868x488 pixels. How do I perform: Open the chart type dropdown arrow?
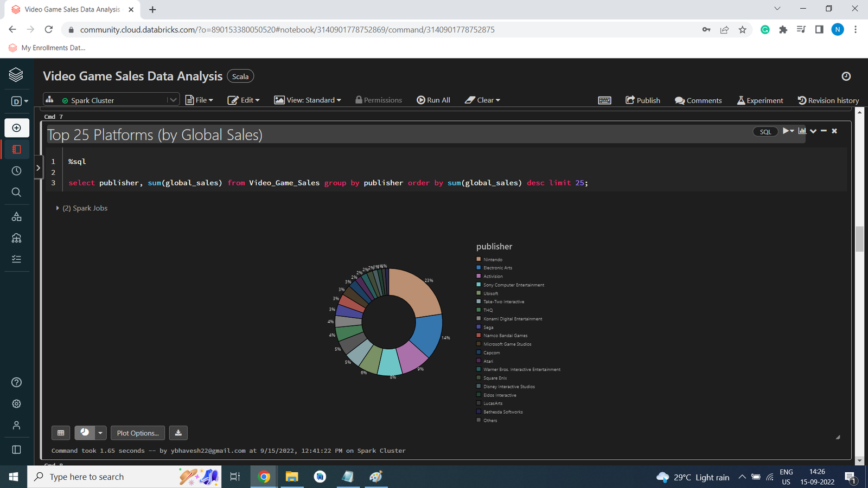pyautogui.click(x=100, y=433)
